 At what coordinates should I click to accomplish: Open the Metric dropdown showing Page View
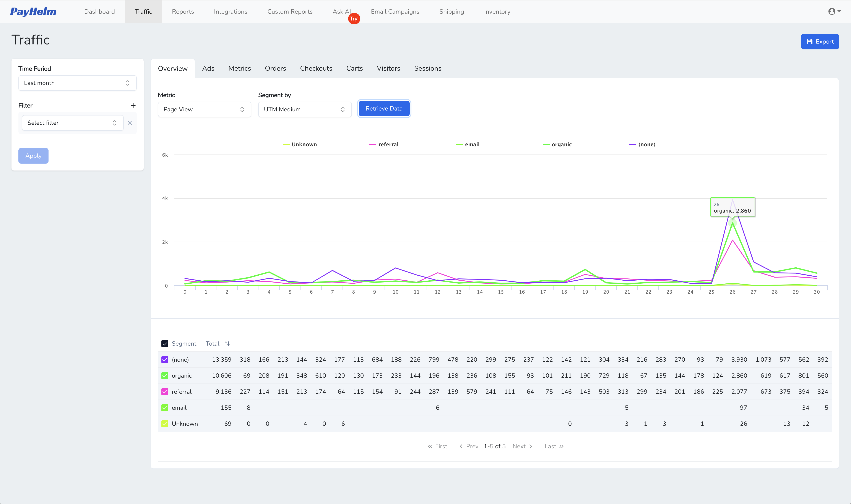click(x=204, y=109)
